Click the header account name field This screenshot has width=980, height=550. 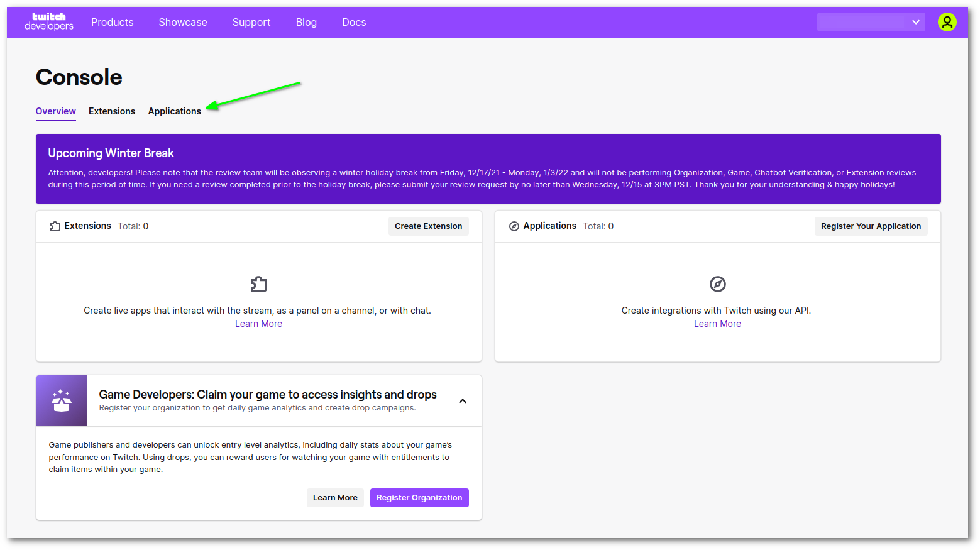[861, 22]
